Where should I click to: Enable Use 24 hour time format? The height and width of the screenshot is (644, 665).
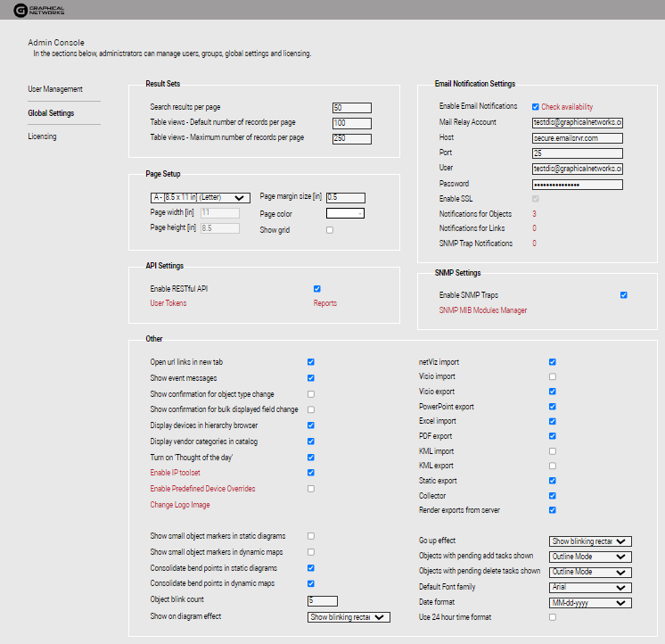pos(553,617)
